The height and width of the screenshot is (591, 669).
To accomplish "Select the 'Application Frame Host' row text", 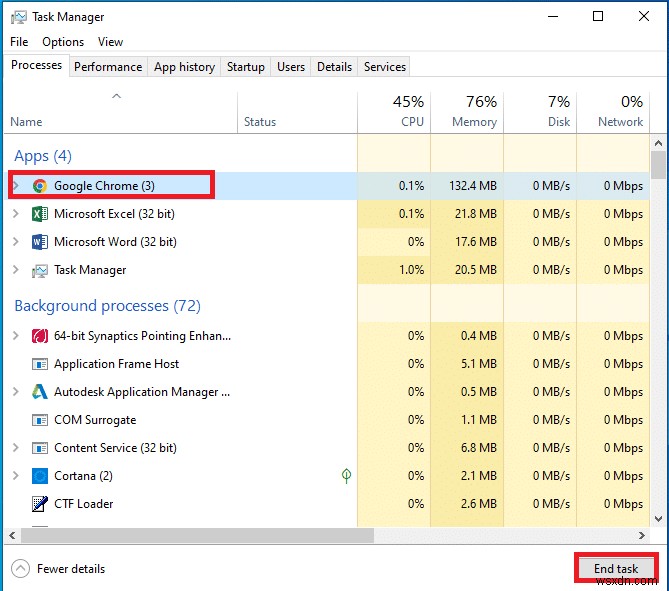I will point(116,364).
